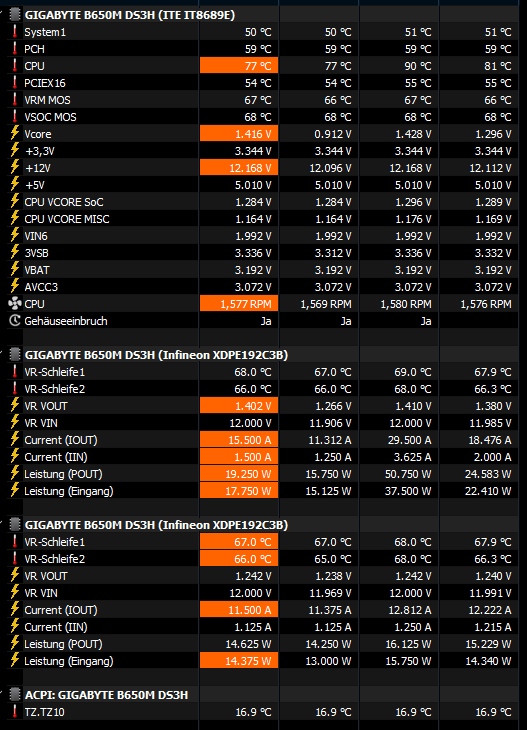Select the thermometer icon of the CPU temperature row
Viewport: 527px width, 730px height.
(15, 66)
